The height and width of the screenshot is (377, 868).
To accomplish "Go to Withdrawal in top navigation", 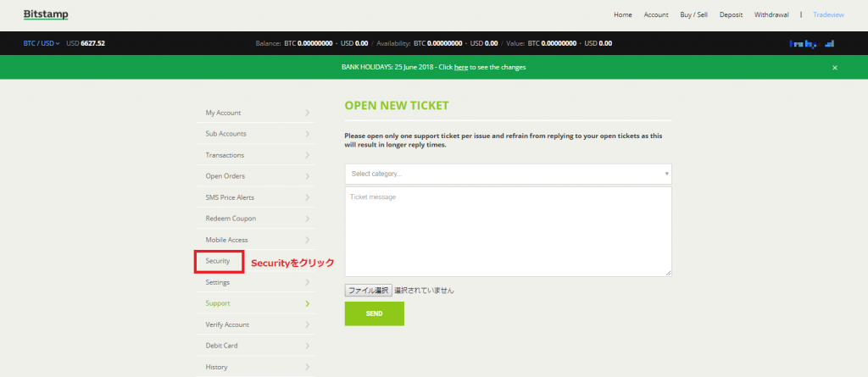I will point(771,15).
